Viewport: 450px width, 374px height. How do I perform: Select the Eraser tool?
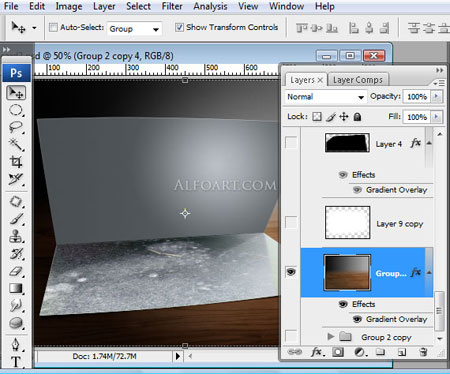point(16,271)
